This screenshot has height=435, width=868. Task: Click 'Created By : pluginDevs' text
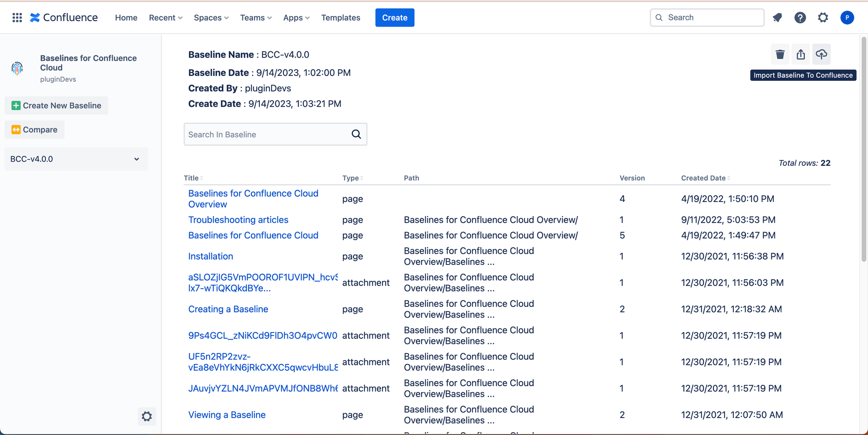click(x=240, y=88)
